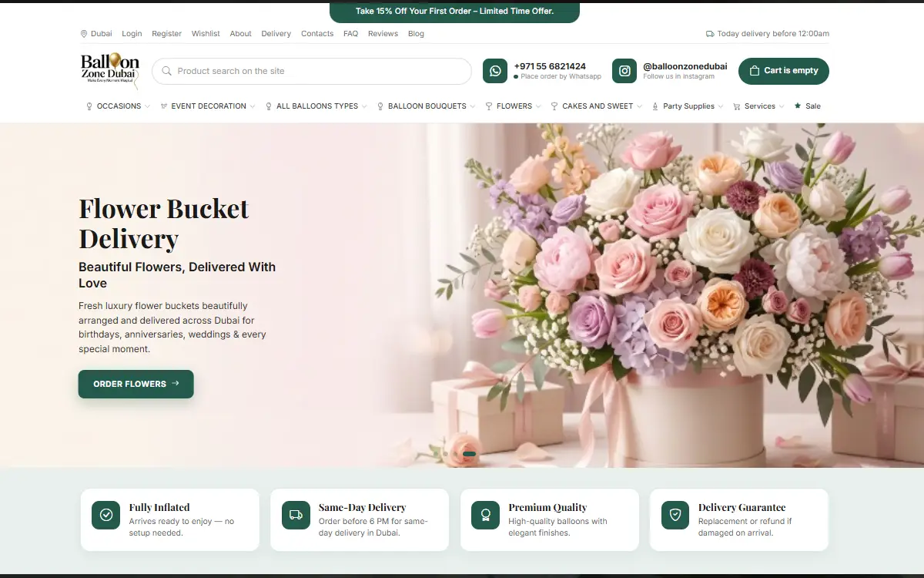Open the WhatsApp icon to place order
This screenshot has height=578, width=924.
495,71
